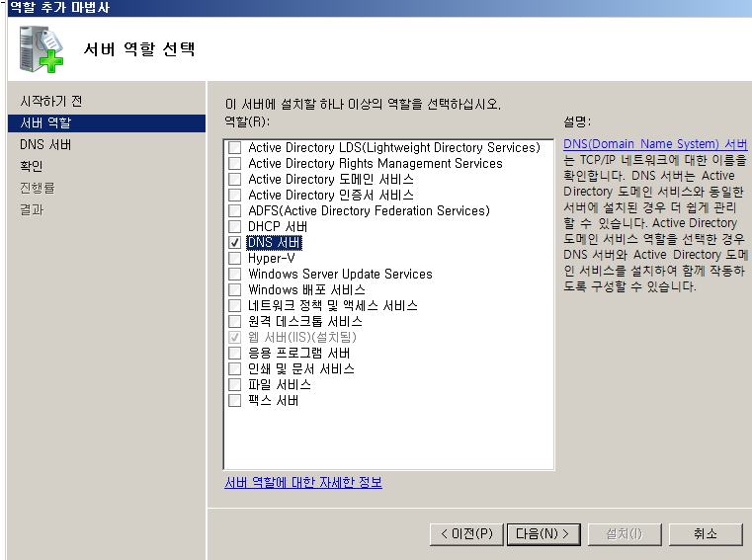
Task: Select 웹 서버(IIS)(설치됨) label
Action: [302, 338]
